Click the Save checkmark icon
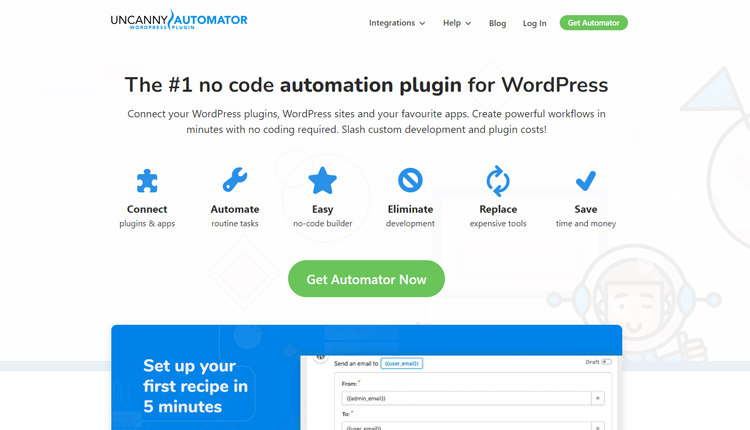Viewport: 750px width, 430px height. pos(586,180)
